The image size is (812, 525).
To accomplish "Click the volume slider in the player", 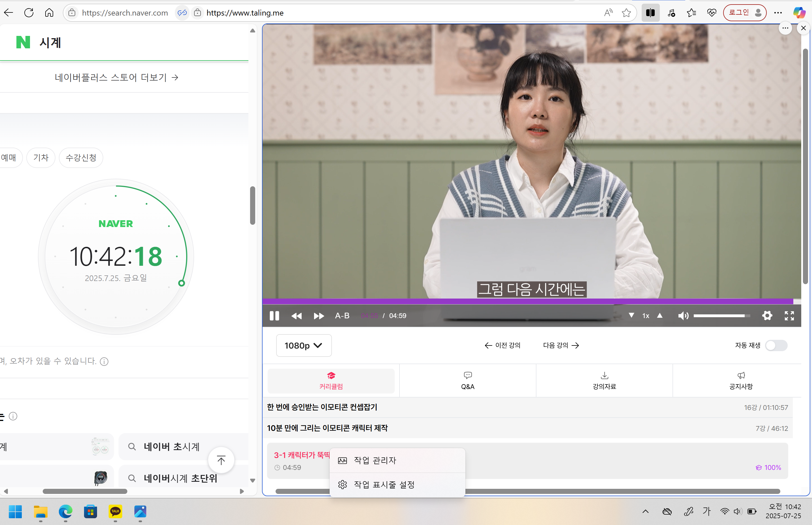I will (721, 316).
